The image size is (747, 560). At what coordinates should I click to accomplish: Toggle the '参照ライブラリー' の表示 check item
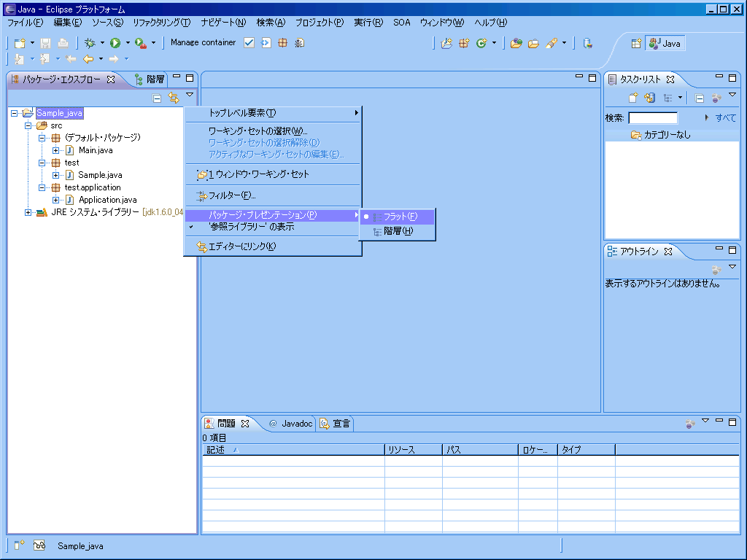coord(251,227)
